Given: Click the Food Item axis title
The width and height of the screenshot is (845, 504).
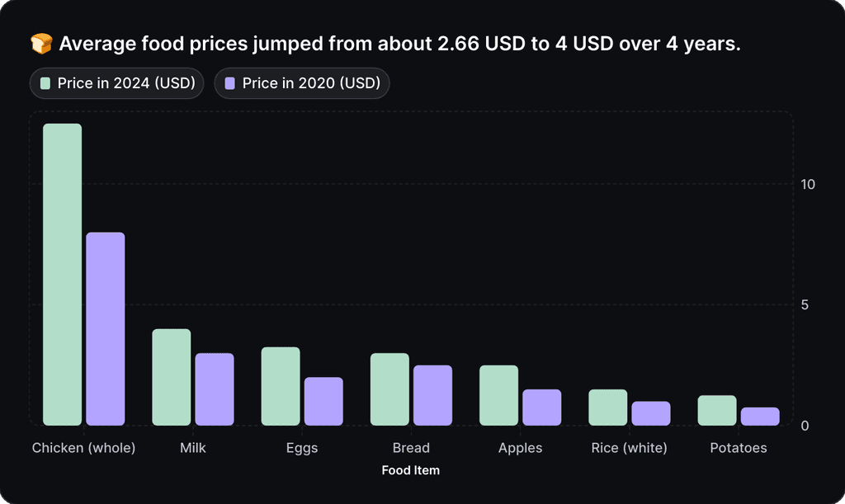Looking at the screenshot, I should point(411,470).
